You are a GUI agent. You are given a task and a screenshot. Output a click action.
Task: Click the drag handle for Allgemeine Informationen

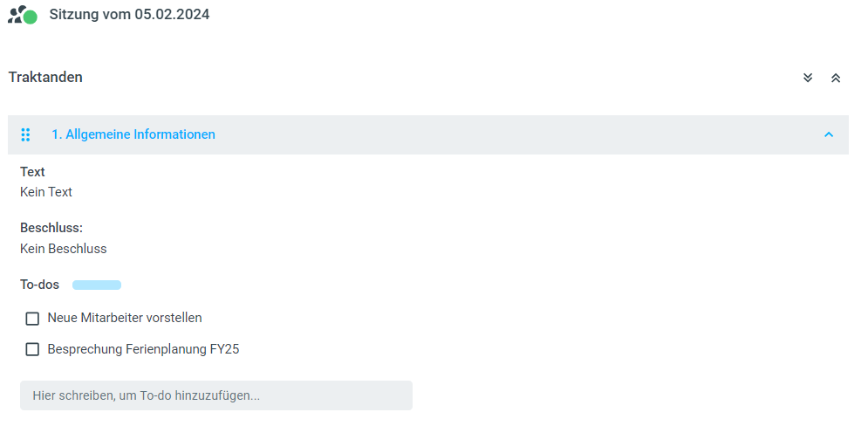[x=25, y=134]
